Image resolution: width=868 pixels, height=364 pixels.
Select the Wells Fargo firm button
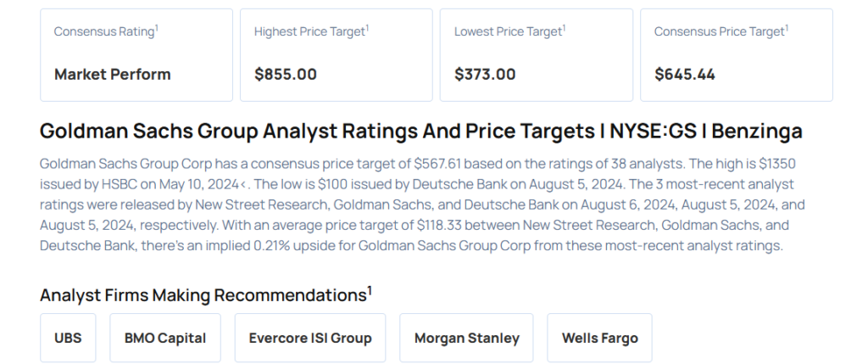point(599,338)
